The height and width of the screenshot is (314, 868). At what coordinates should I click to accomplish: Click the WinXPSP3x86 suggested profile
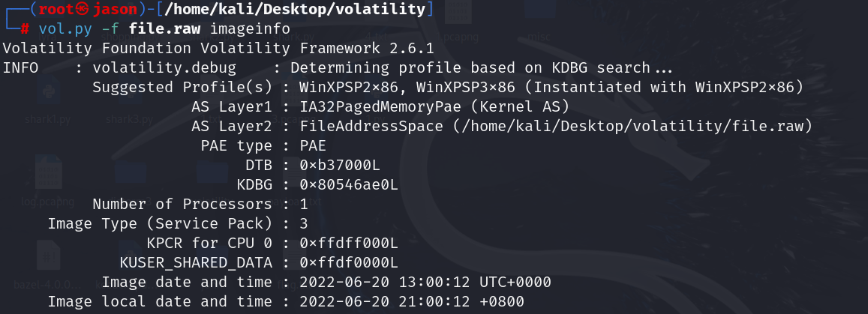465,88
